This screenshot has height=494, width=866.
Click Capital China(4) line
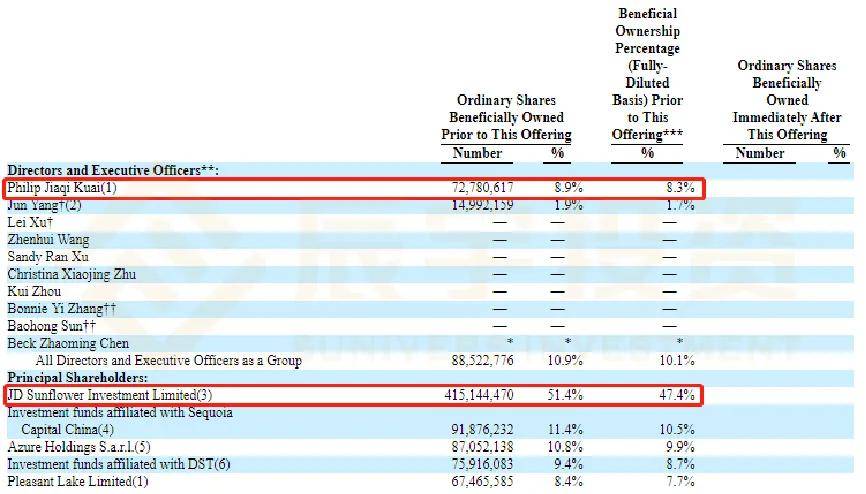pos(67,429)
